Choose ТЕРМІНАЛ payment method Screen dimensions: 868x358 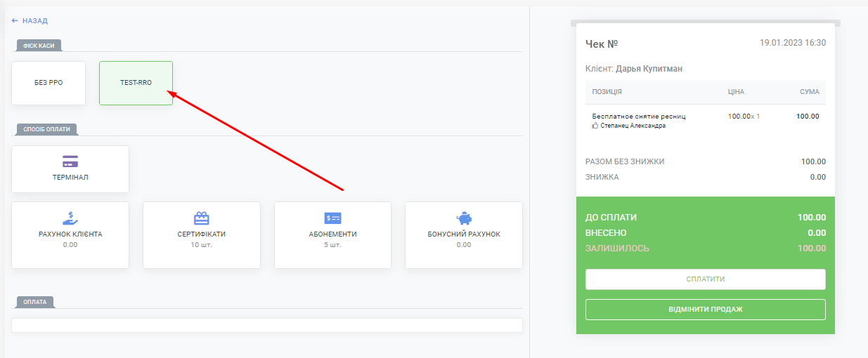coord(70,169)
